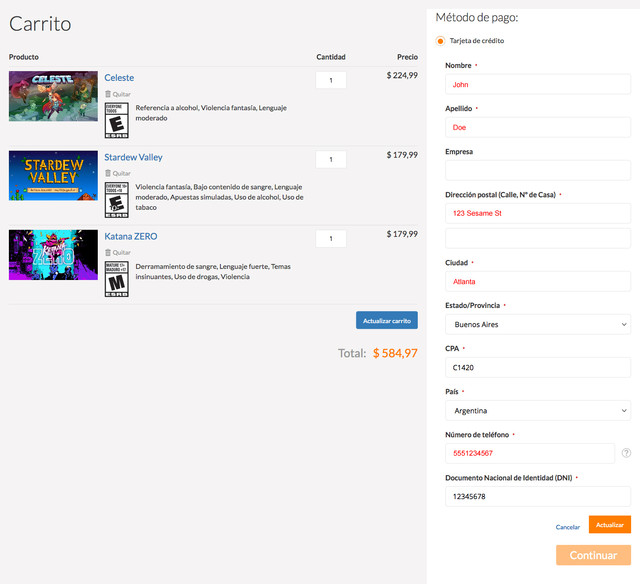640x584 pixels.
Task: Click the address field with 123 Sesame St
Action: coord(538,213)
